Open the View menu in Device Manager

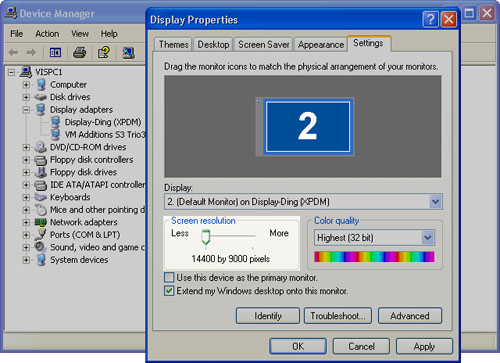click(x=80, y=34)
